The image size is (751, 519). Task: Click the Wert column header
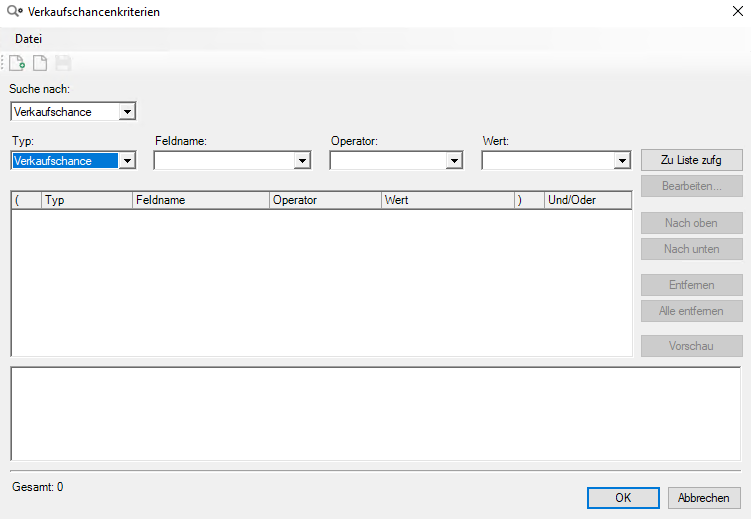click(448, 200)
